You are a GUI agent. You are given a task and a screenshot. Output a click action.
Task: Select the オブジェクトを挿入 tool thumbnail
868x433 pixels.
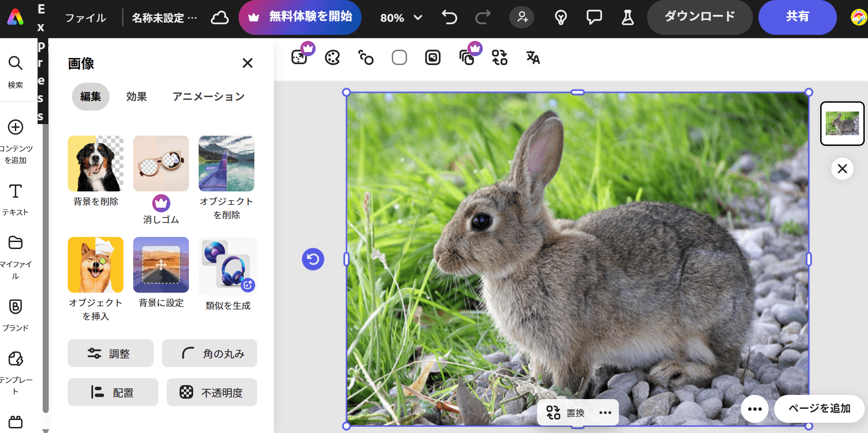[x=96, y=265]
